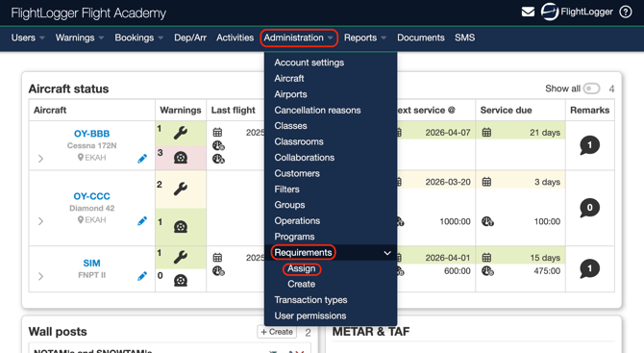This screenshot has height=353, width=644.
Task: Open the Reports dropdown menu
Action: 364,38
